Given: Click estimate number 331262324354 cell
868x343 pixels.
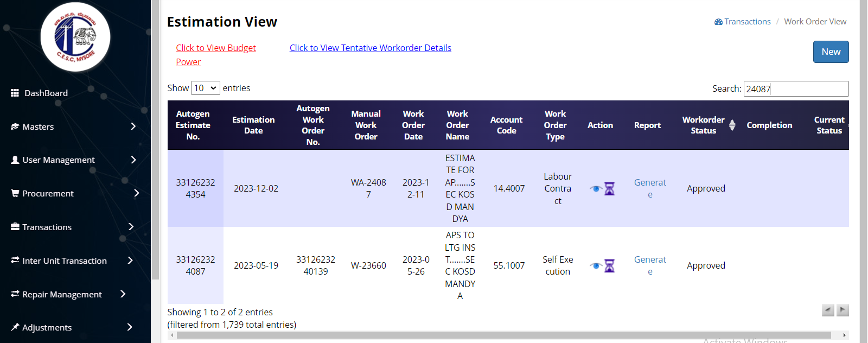Looking at the screenshot, I should (195, 188).
